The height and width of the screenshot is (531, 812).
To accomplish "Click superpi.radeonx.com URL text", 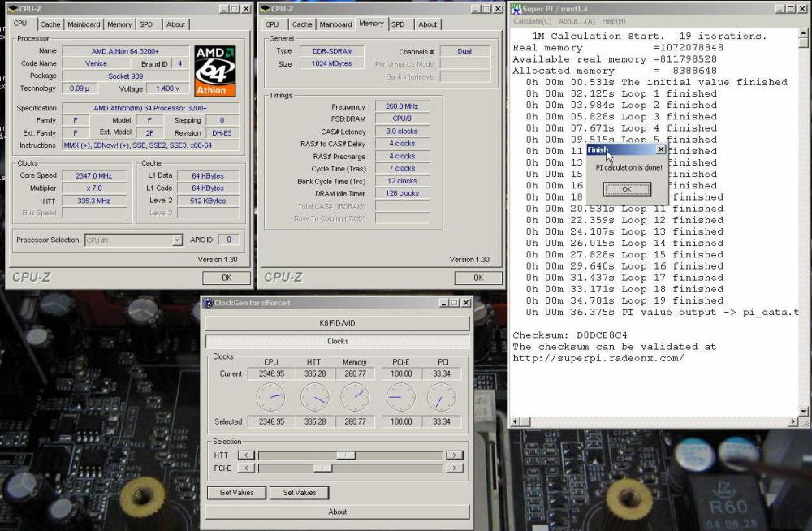I will tap(598, 358).
